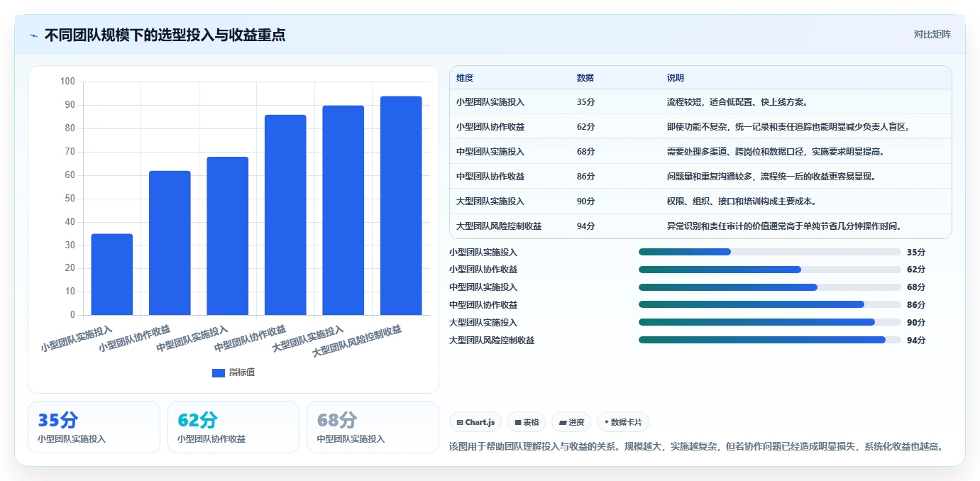Toggle the 指标值 legend item

(233, 372)
